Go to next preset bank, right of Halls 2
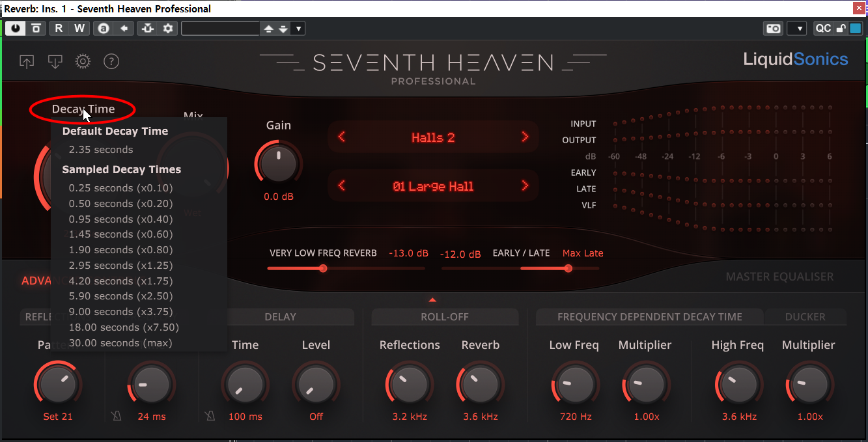868x442 pixels. click(x=525, y=137)
